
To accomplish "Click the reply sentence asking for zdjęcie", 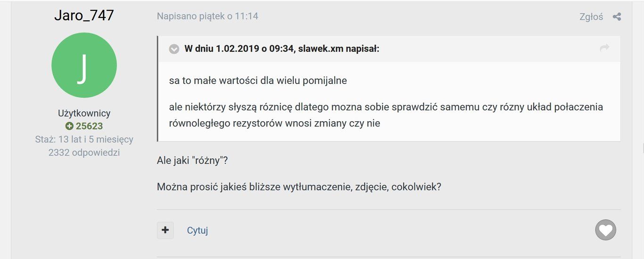I will pos(299,187).
